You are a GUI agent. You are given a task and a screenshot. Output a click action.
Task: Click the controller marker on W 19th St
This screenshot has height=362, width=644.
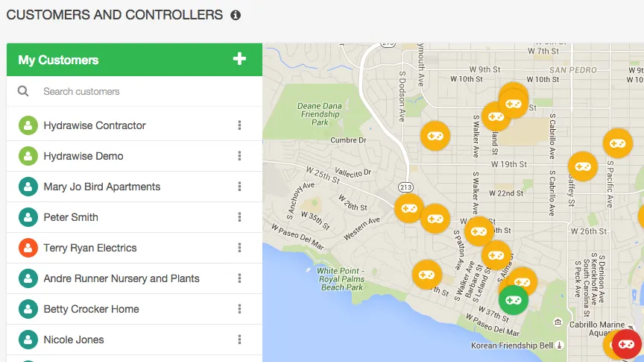click(583, 166)
